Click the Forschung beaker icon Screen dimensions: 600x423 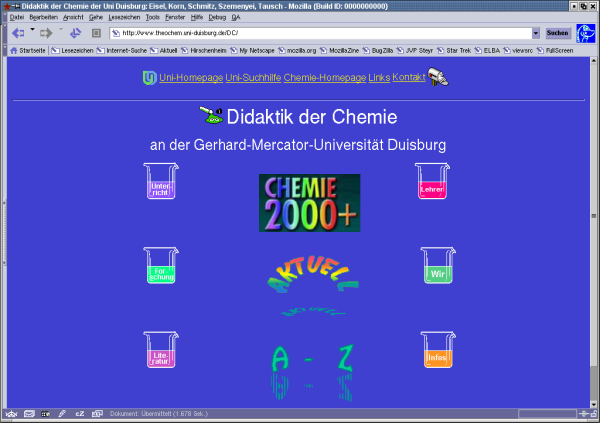[x=161, y=265]
